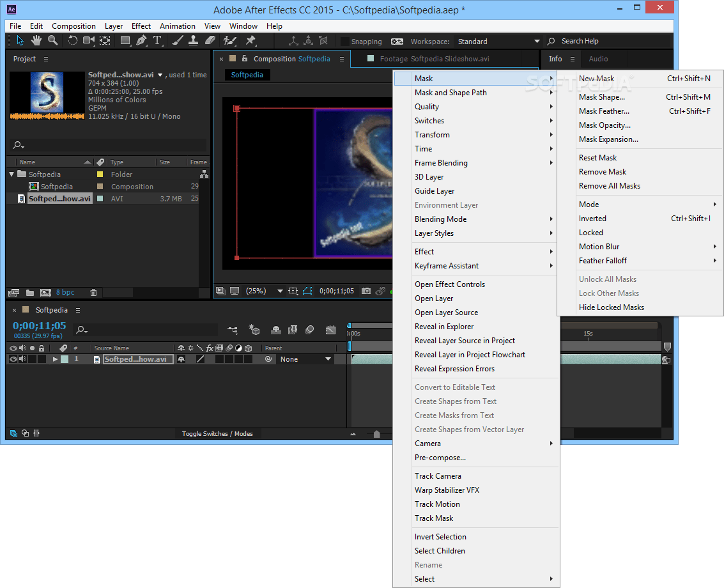Viewport: 724px width, 588px height.
Task: Delete selected item with the trash icon
Action: (x=94, y=293)
